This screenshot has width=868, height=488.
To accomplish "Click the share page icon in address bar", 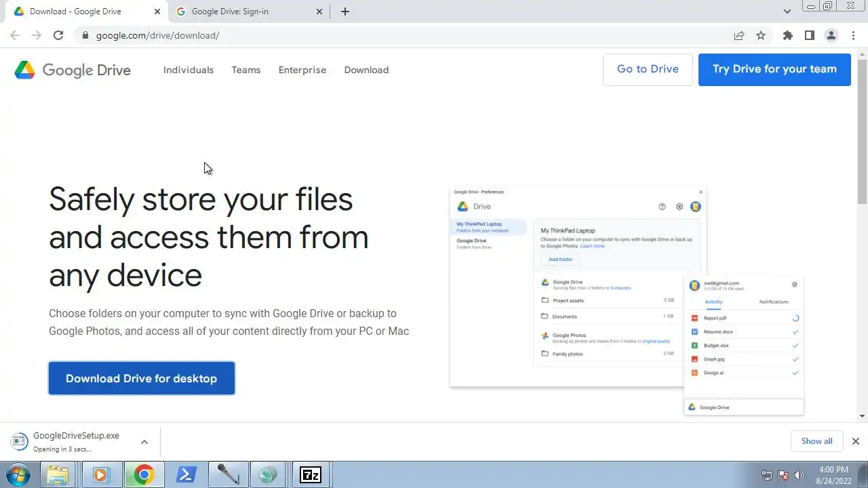I will point(739,35).
